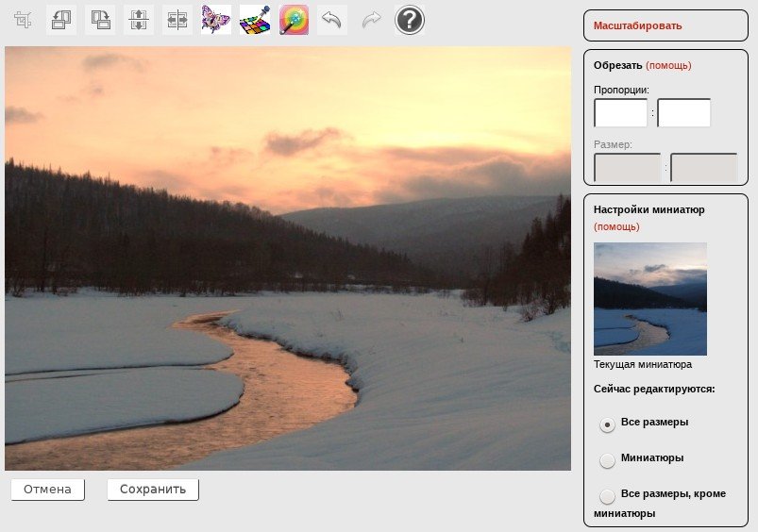Viewport: 758px width, 532px height.
Task: Select the crop tool icon
Action: [23, 20]
